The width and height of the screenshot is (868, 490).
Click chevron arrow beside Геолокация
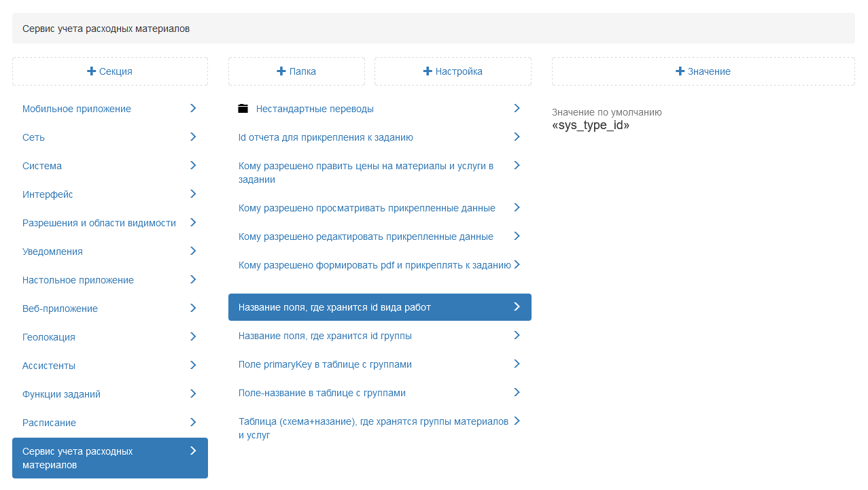[193, 336]
